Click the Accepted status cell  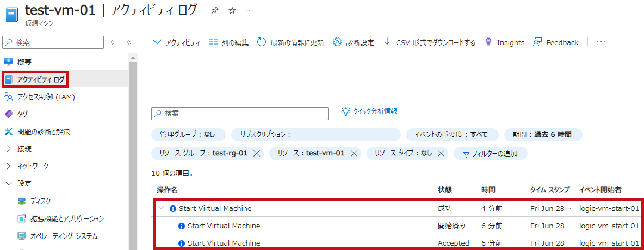454,243
